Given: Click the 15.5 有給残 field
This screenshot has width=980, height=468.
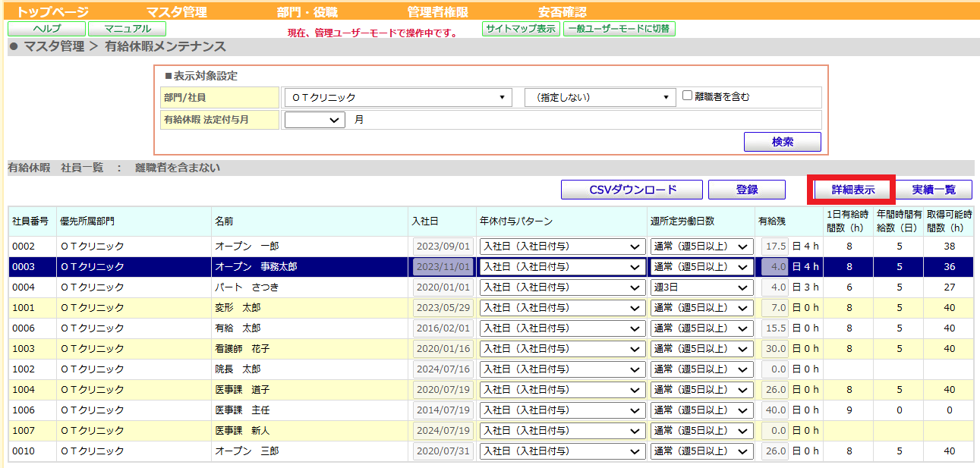Looking at the screenshot, I should pyautogui.click(x=774, y=328).
